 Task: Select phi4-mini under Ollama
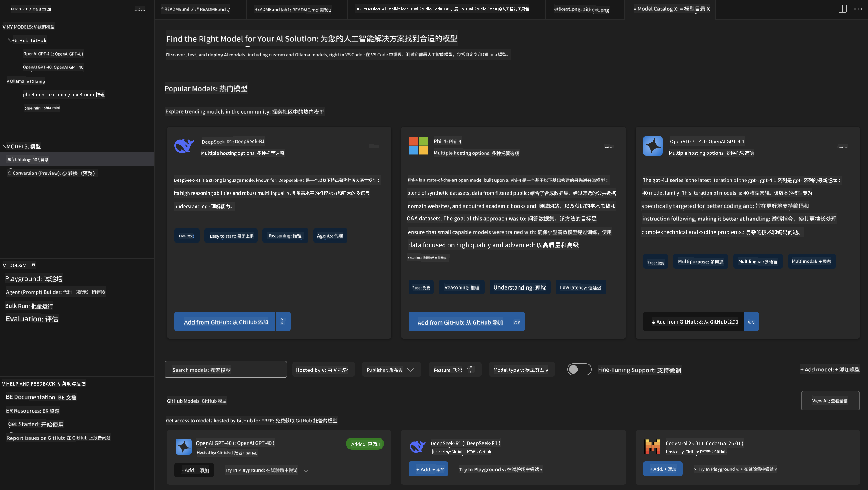point(42,108)
